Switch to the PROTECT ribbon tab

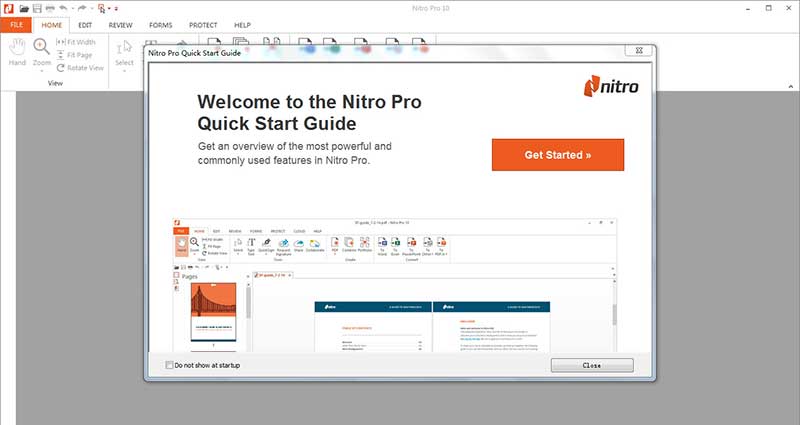coord(203,25)
